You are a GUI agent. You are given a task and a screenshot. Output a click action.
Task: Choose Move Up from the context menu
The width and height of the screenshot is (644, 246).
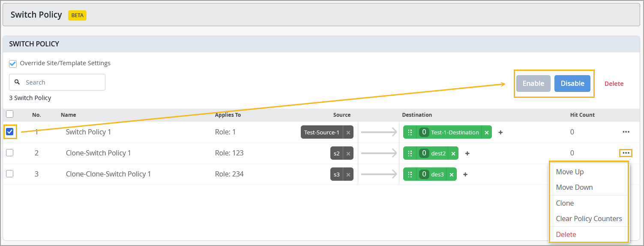[x=570, y=172]
